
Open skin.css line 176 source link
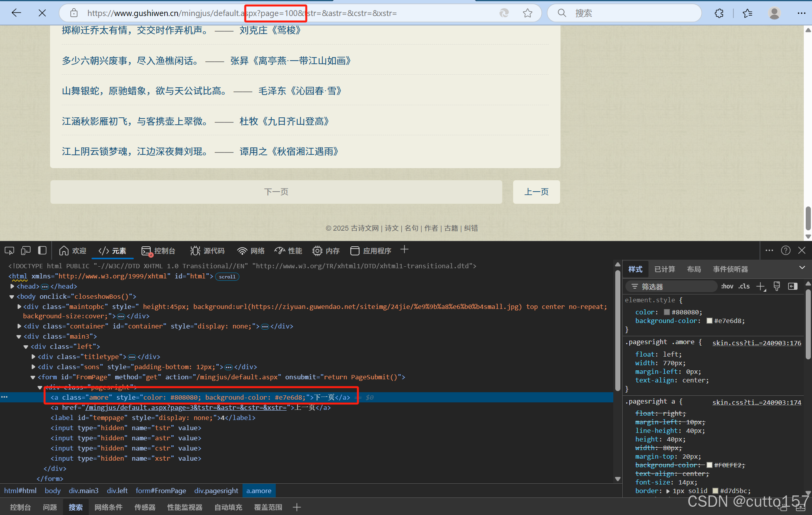[x=756, y=343]
